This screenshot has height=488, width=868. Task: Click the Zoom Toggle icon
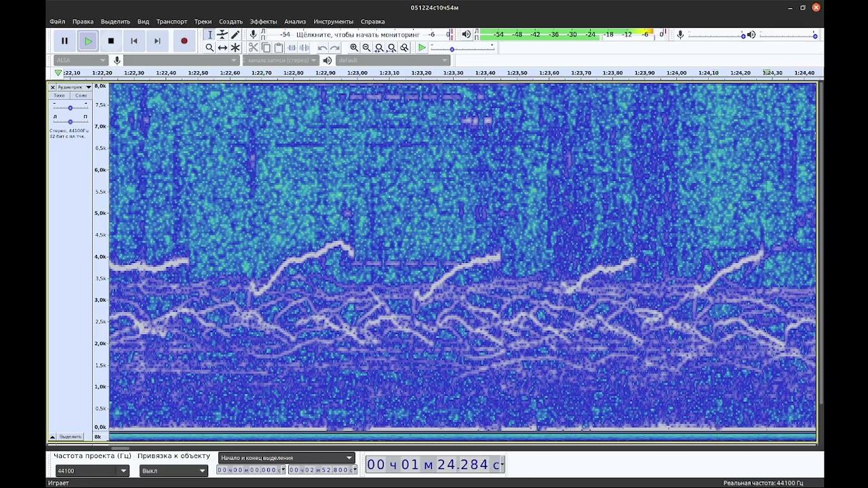pos(405,47)
